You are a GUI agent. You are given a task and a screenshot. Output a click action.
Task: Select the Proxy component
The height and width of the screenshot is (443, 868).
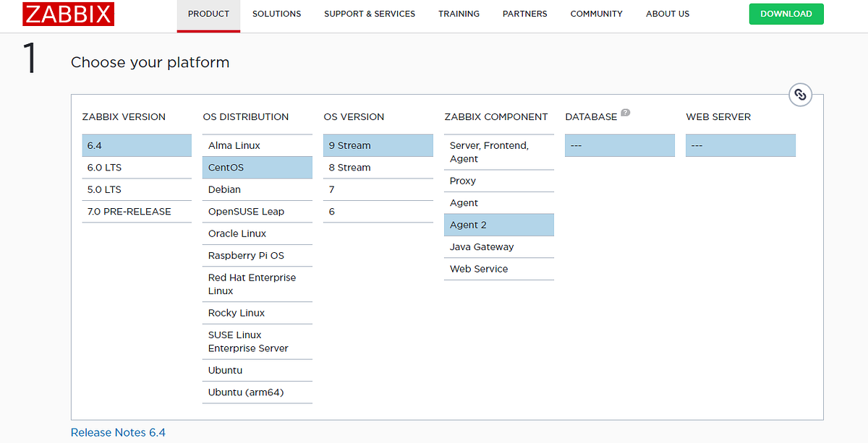(x=462, y=181)
